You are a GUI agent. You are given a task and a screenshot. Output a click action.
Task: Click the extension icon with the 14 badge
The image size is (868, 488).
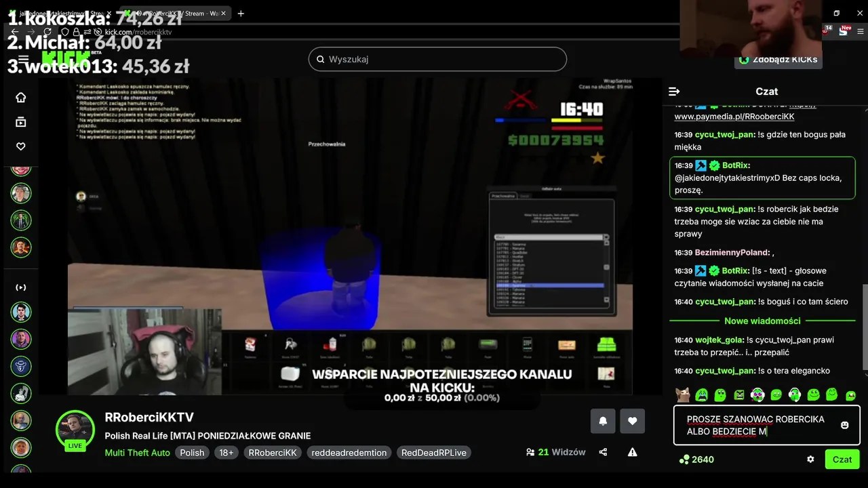(827, 30)
